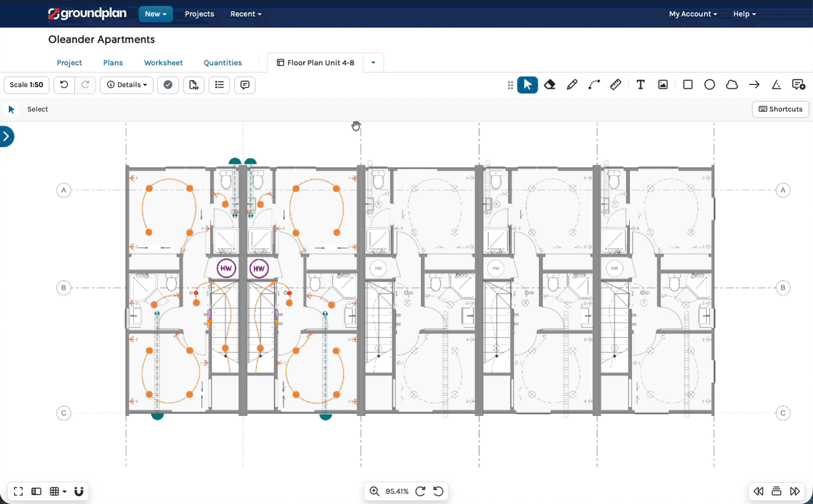Activate the Text annotation tool
This screenshot has width=813, height=504.
click(x=641, y=85)
